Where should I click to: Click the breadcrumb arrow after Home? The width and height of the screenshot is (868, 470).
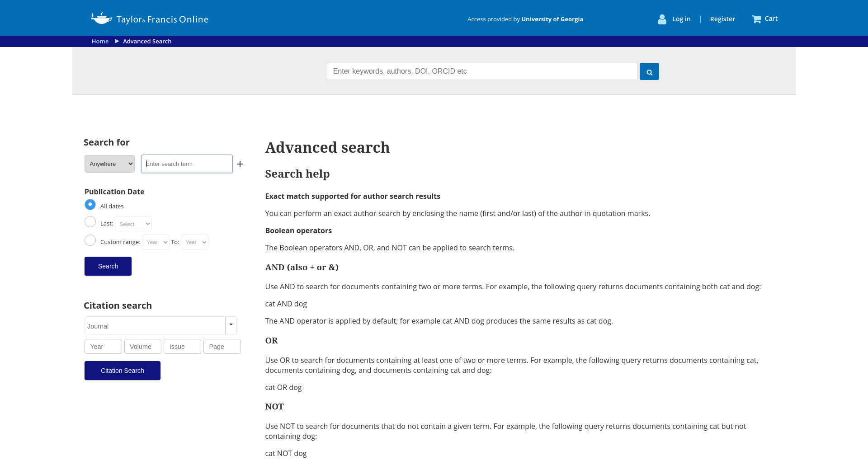click(117, 41)
